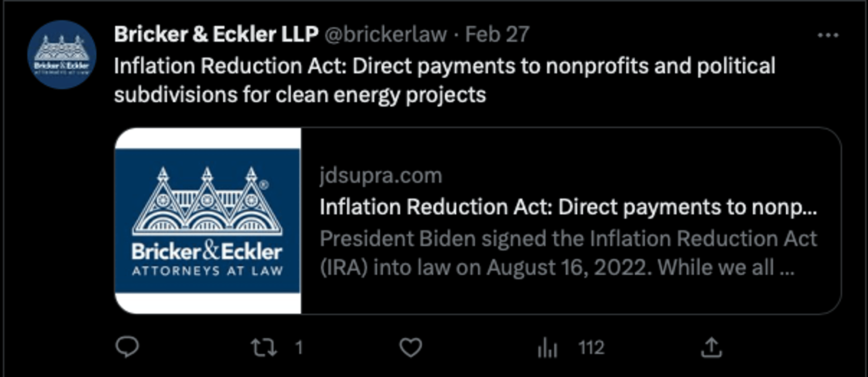
Task: Click the tweet's first line Inflation Reduction Act
Action: tap(444, 66)
